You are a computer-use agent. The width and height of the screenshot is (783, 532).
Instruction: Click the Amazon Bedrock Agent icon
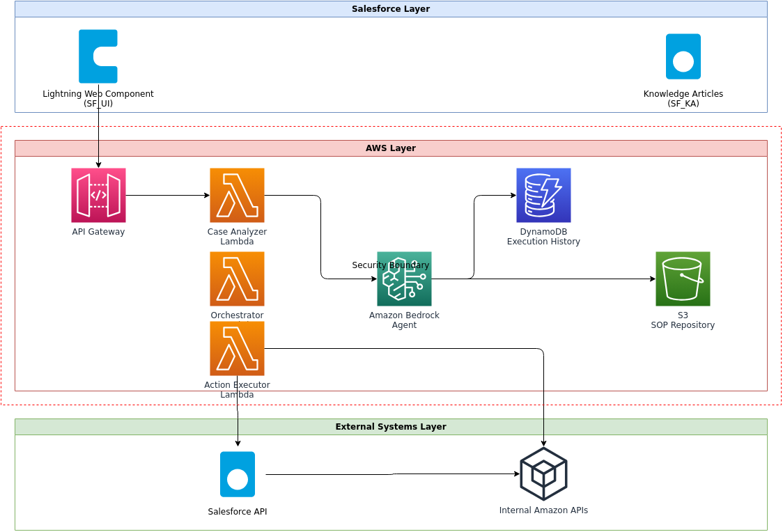(x=405, y=280)
